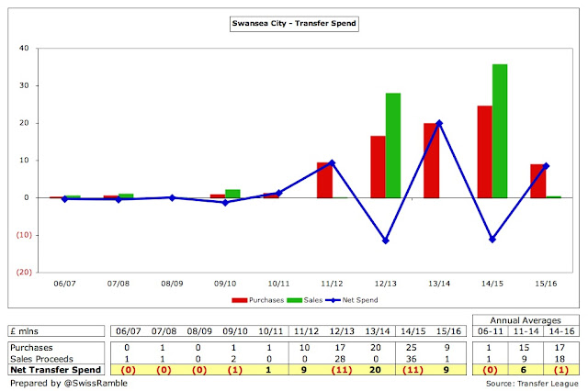Select the Net Spend line marker at 12/13

[386, 240]
